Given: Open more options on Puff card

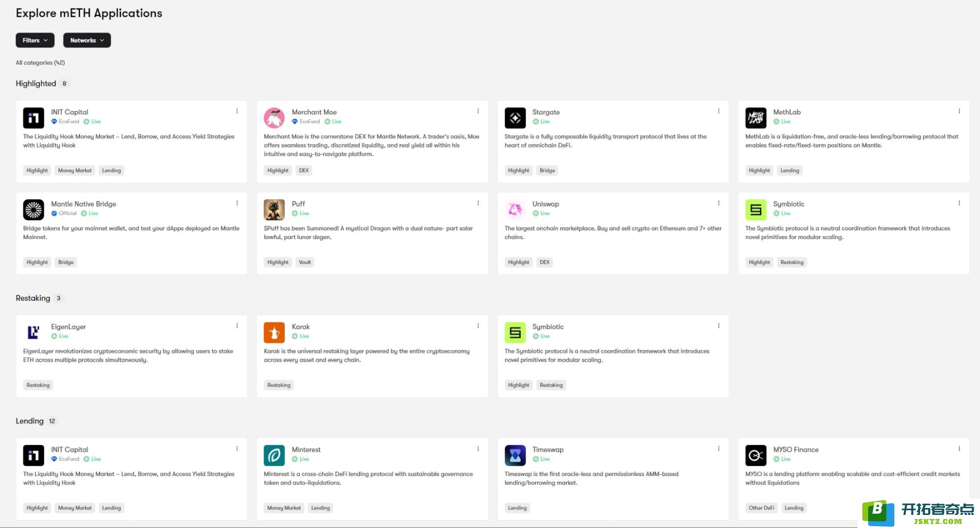Looking at the screenshot, I should (x=478, y=203).
